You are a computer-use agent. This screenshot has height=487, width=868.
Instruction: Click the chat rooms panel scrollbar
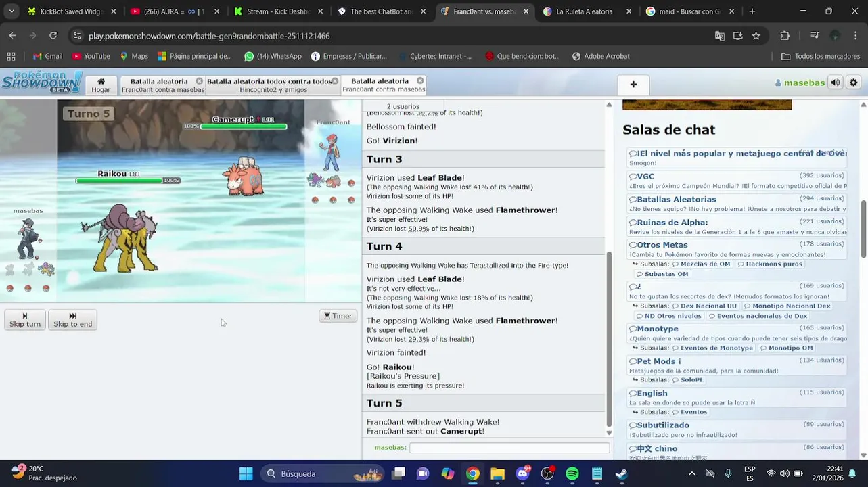[863, 230]
